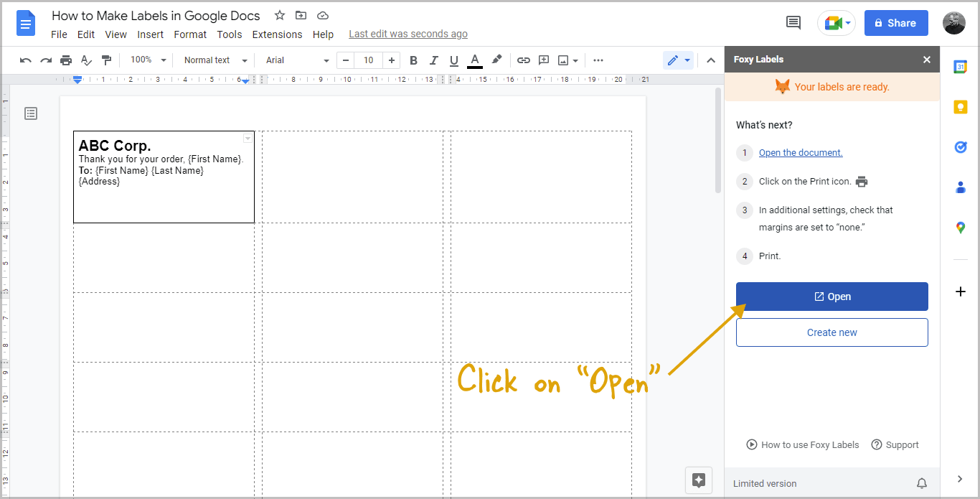Click the Open button in Foxy Labels
The image size is (980, 499).
click(831, 296)
